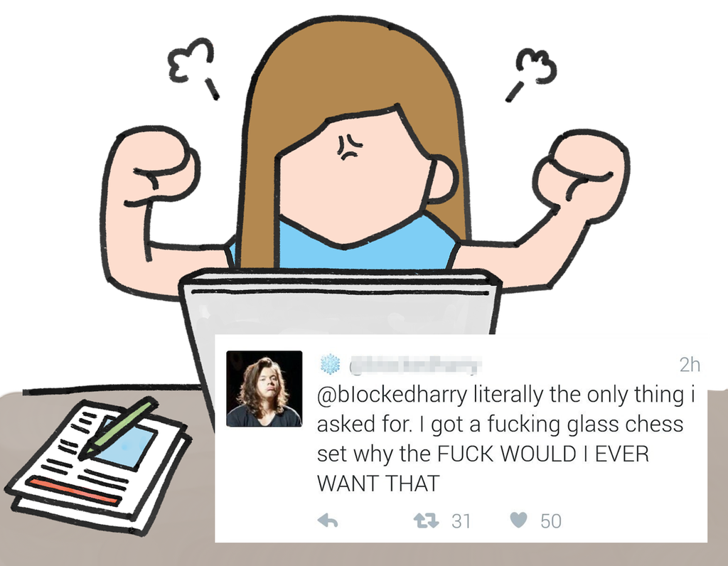Image resolution: width=728 pixels, height=566 pixels.
Task: Click the red bar on the paper
Action: coord(75,491)
